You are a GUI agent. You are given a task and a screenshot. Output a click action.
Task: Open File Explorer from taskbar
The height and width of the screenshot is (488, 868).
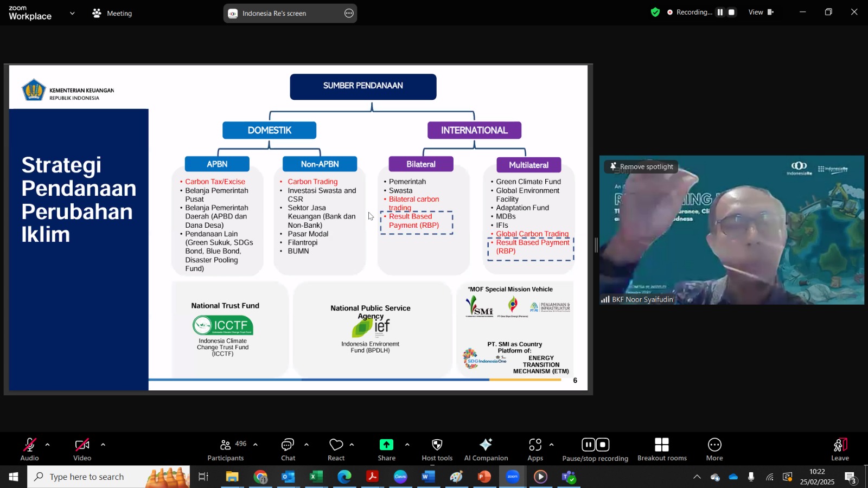(x=232, y=477)
